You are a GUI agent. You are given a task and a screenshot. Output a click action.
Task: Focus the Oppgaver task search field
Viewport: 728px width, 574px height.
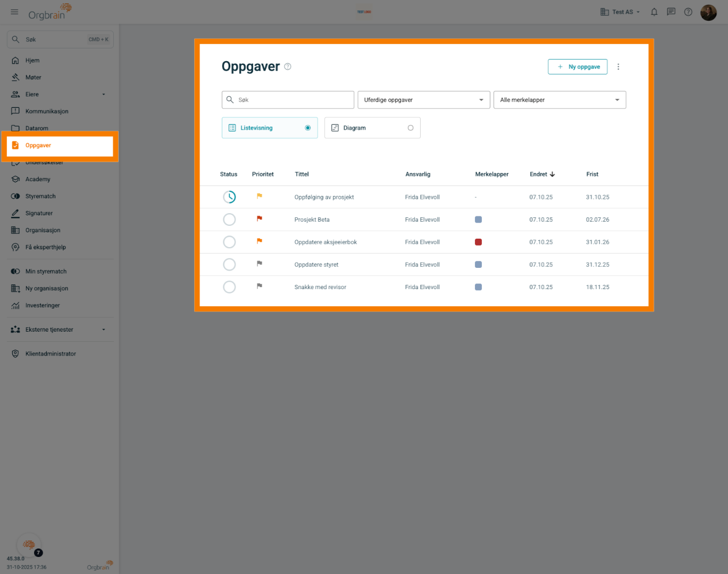(x=288, y=100)
